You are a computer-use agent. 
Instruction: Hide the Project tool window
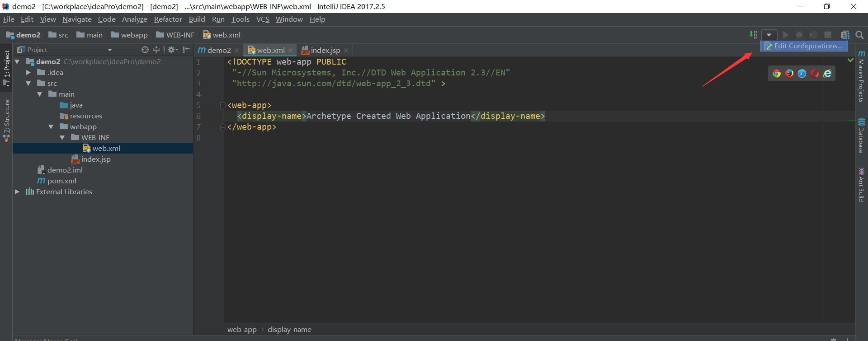pyautogui.click(x=186, y=50)
